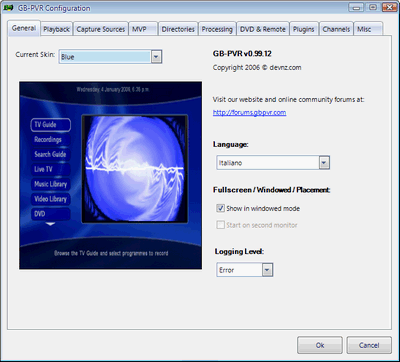Image resolution: width=400 pixels, height=362 pixels.
Task: Expand the Language dropdown arrow
Action: (324, 163)
